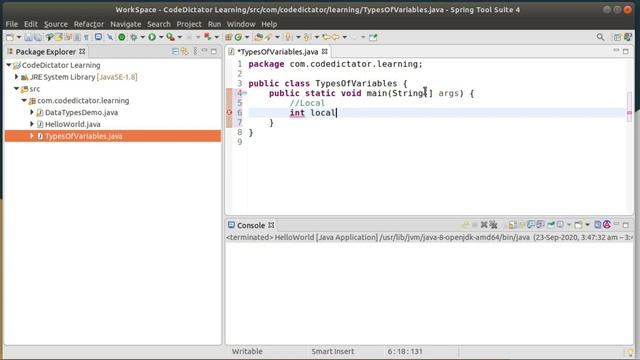Open the Project menu
Screen dimensions: 640x360
click(189, 24)
